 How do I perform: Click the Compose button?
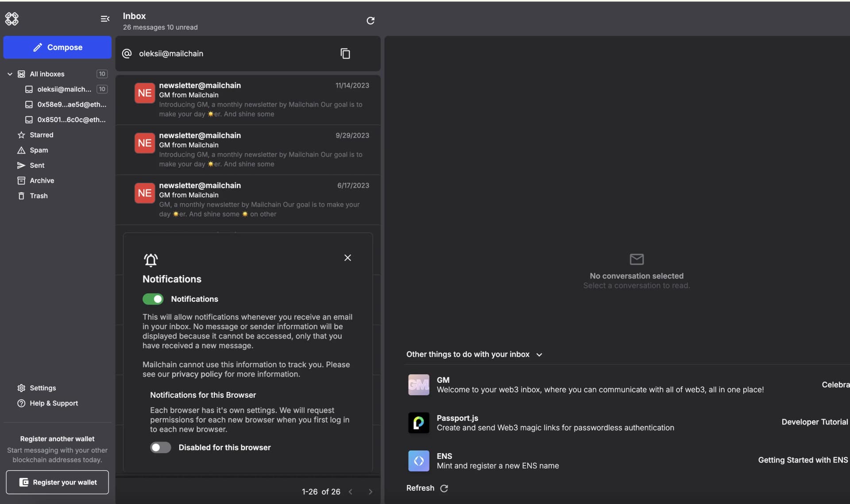point(57,47)
